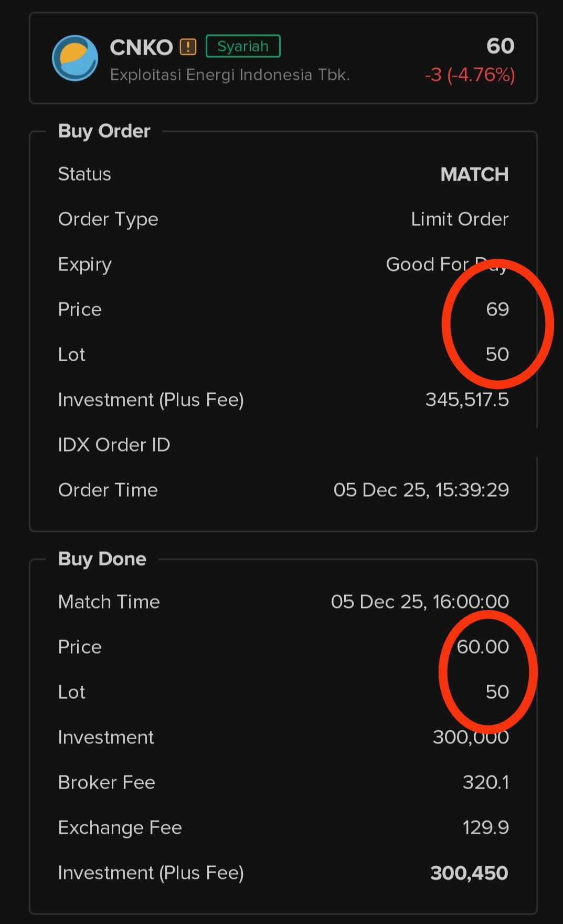The width and height of the screenshot is (563, 924).
Task: Tap Exploitasi Energi Indonesia Tbk. company name
Action: tap(230, 75)
